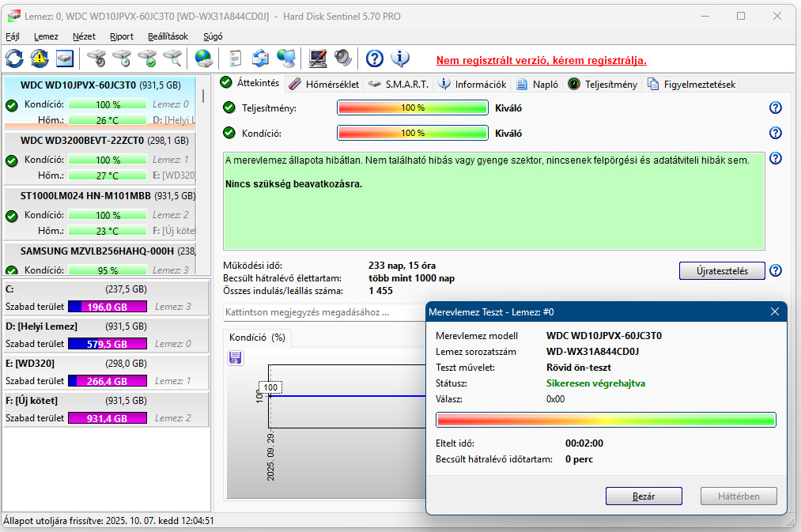Click the envelope with blue arrows icon

(x=260, y=58)
